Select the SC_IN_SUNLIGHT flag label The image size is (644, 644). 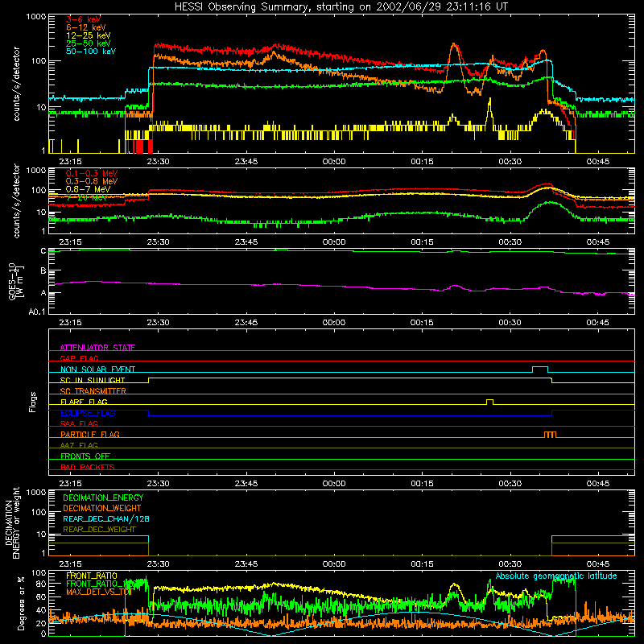93,380
